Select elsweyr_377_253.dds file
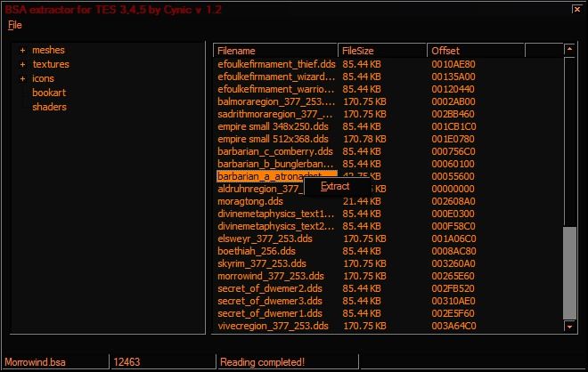Screen dimensions: 588x372 (265, 239)
